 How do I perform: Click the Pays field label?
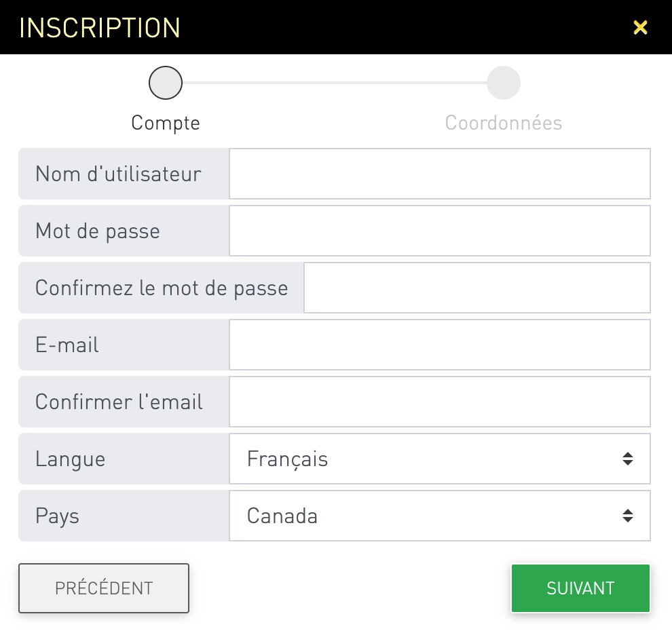tap(57, 516)
